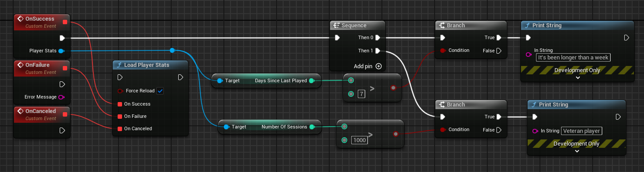
Task: Click Load Player Stats exec output pin
Action: [x=180, y=77]
